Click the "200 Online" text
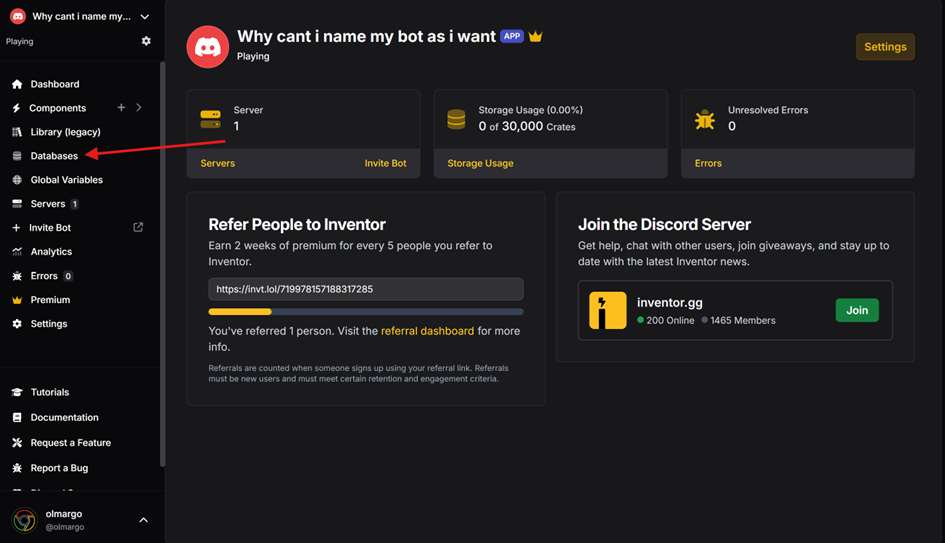This screenshot has width=945, height=543. 670,321
